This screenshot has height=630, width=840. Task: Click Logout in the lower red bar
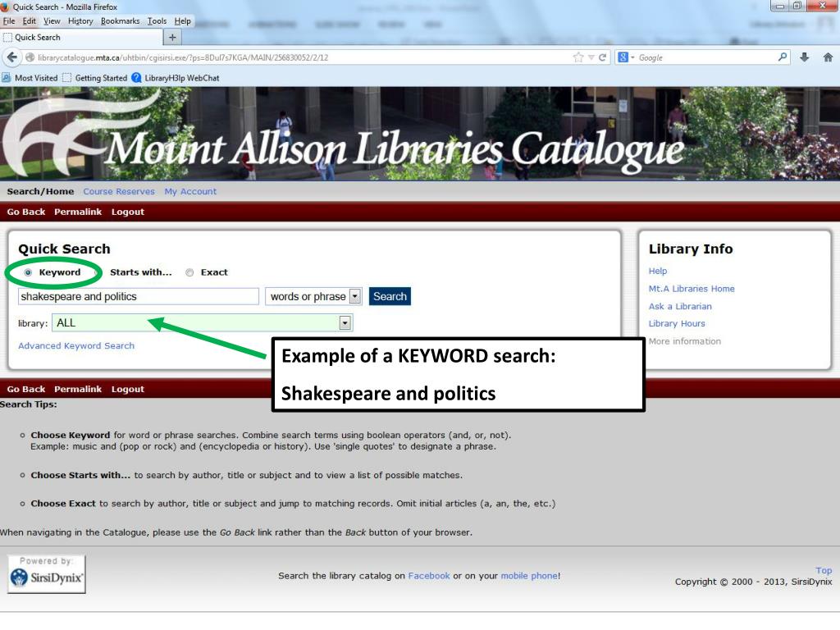pos(127,389)
